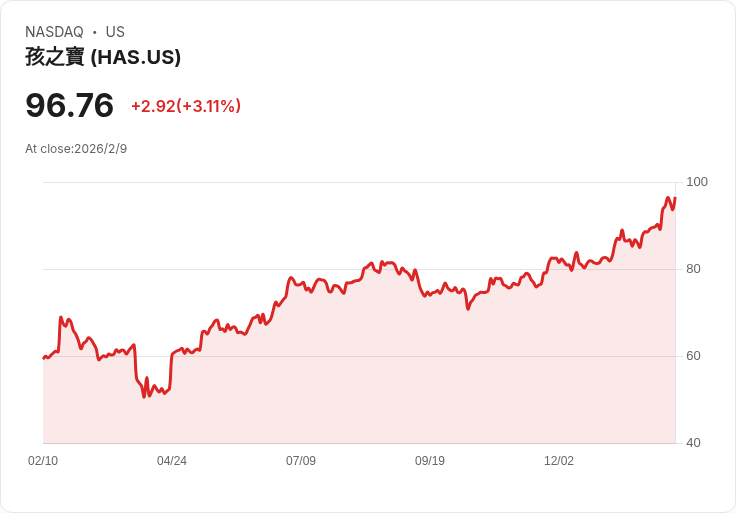Click the NASDAQ exchange label

[54, 32]
